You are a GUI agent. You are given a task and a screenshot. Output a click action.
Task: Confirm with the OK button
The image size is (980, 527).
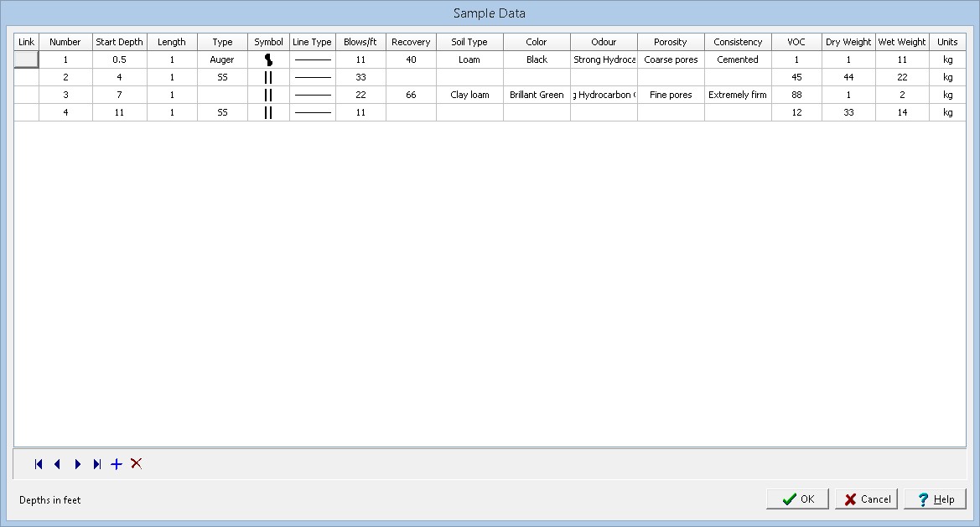[797, 499]
